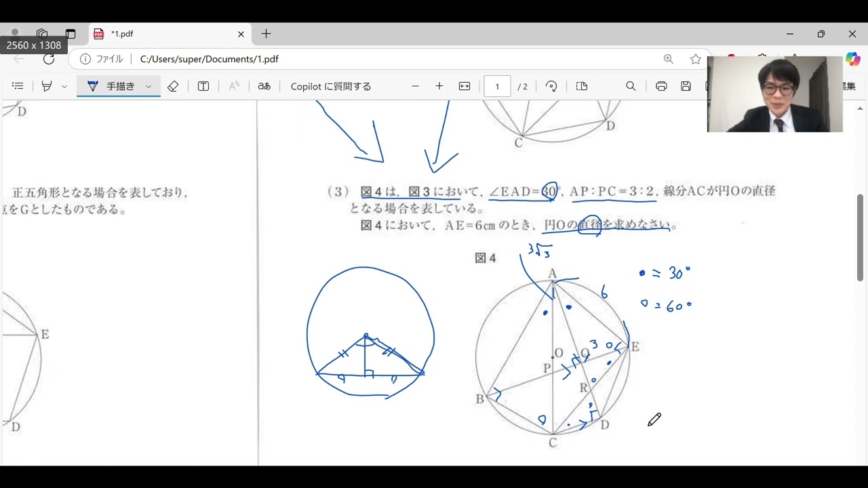Click the 図4 figure label
Screen dimensions: 868x488
pos(486,258)
